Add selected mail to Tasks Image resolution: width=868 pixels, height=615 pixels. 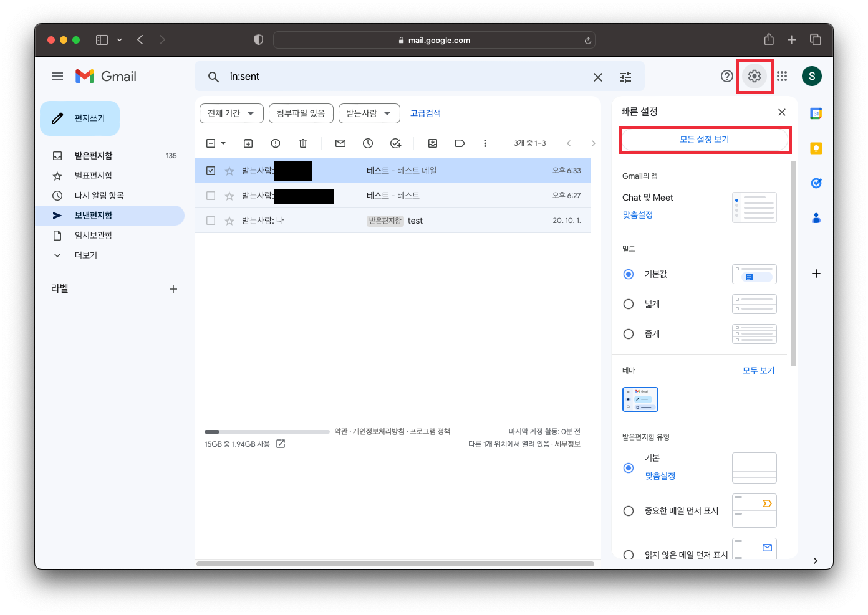coord(395,143)
